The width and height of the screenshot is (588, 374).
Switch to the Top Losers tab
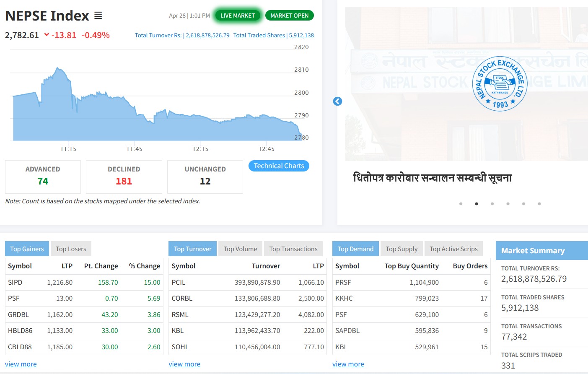71,249
